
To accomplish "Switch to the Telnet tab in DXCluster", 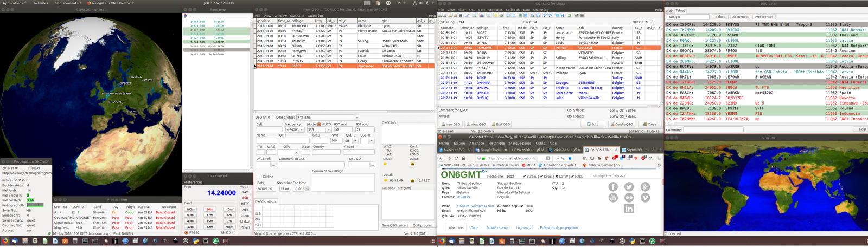I will (x=680, y=10).
